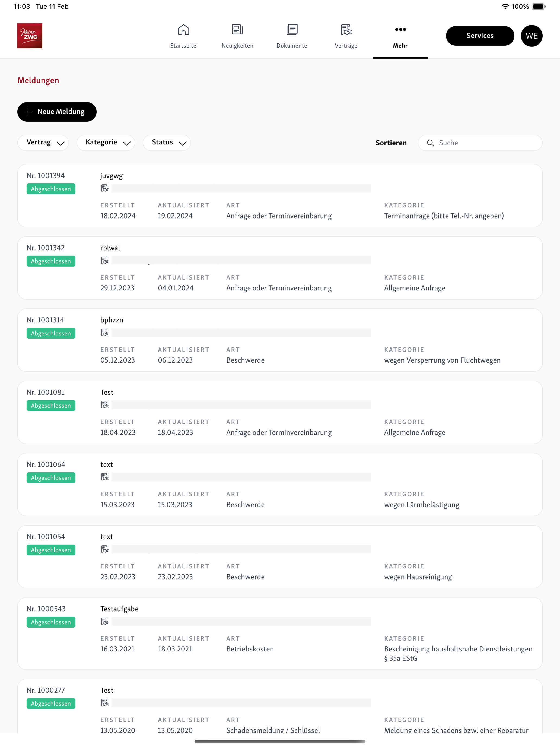Open Verträge contract icon
Image resolution: width=560 pixels, height=747 pixels.
(x=346, y=30)
